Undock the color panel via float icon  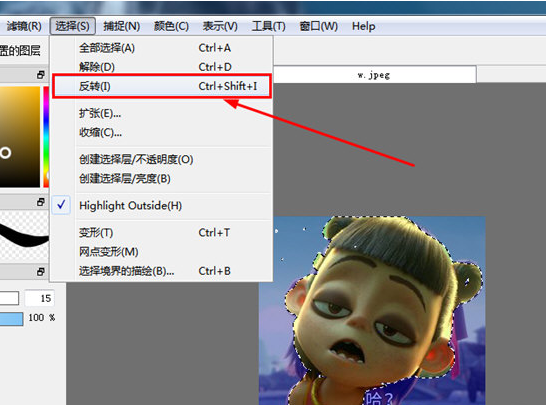41,75
